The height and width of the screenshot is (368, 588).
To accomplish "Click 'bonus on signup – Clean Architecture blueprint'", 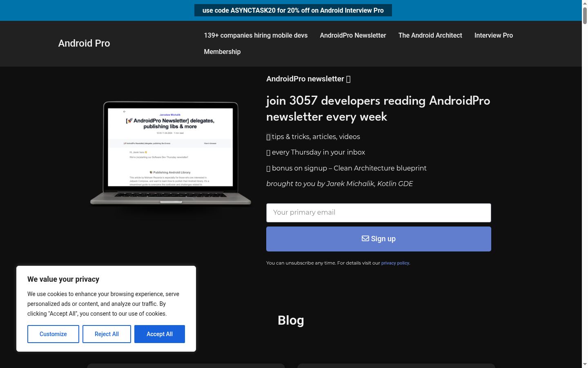I will 349,168.
